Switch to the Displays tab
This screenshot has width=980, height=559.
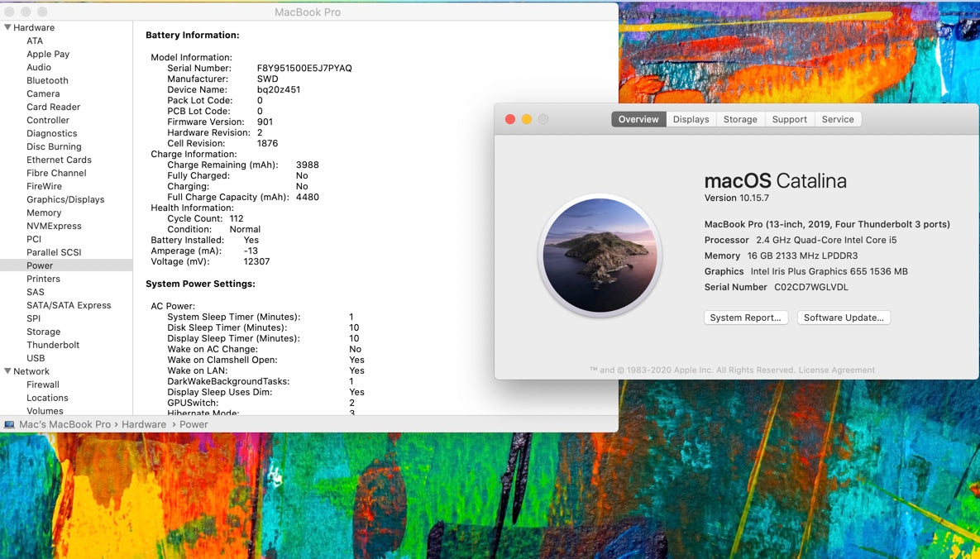[691, 119]
